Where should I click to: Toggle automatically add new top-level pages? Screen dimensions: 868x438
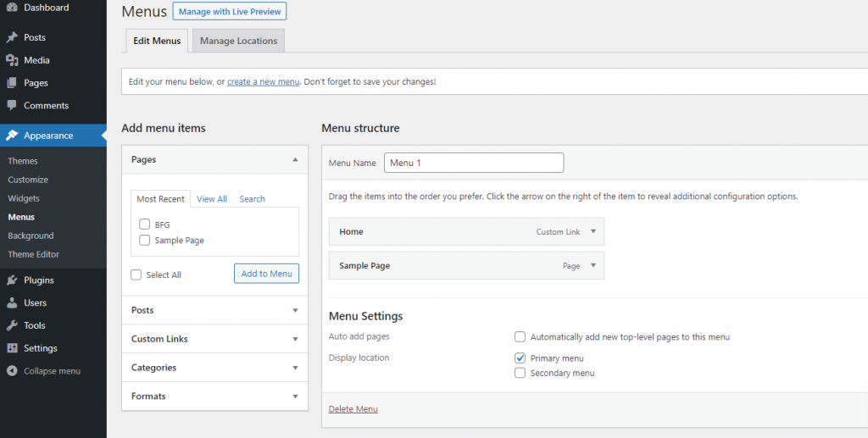click(520, 337)
